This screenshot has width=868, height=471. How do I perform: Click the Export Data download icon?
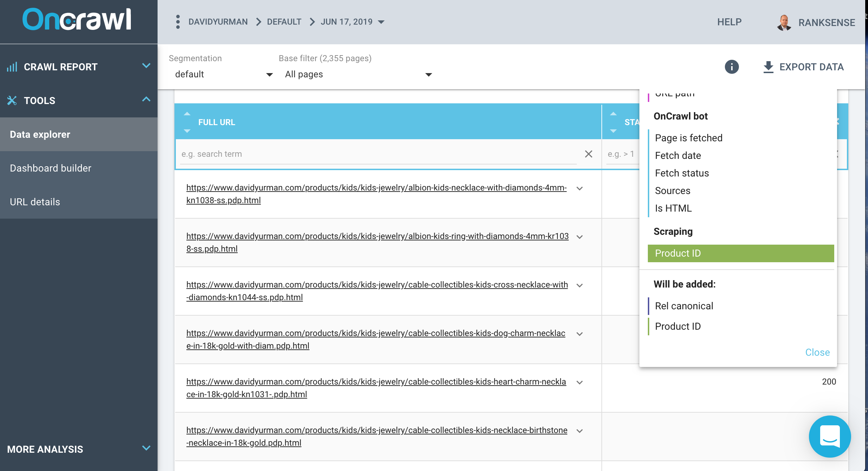[768, 67]
